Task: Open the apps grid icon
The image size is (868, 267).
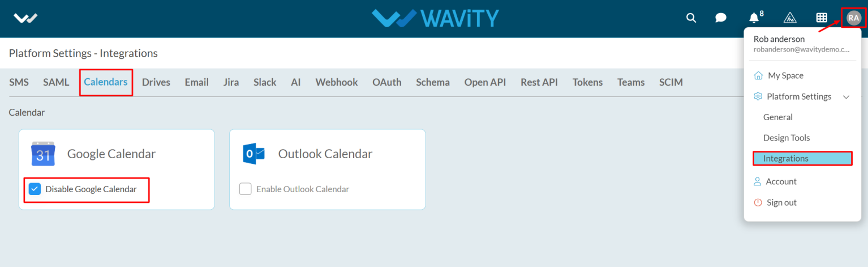Action: tap(822, 18)
